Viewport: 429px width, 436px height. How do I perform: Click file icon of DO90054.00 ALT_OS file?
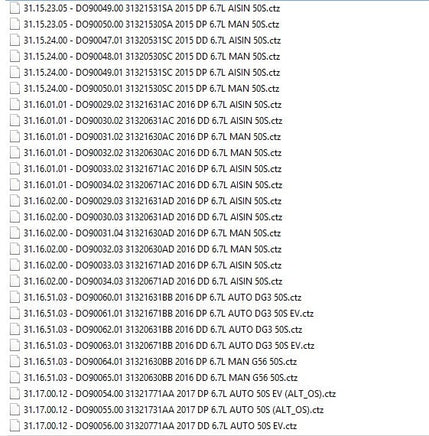point(15,393)
